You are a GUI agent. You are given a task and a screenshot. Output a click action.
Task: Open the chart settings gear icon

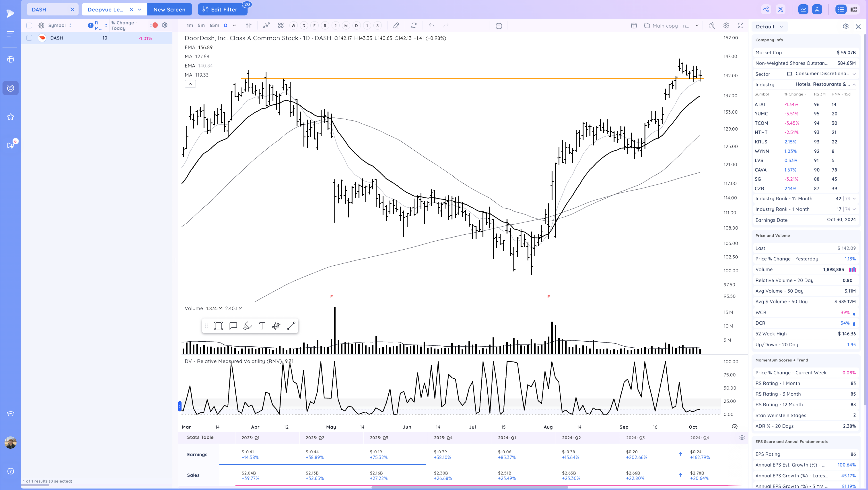point(726,26)
